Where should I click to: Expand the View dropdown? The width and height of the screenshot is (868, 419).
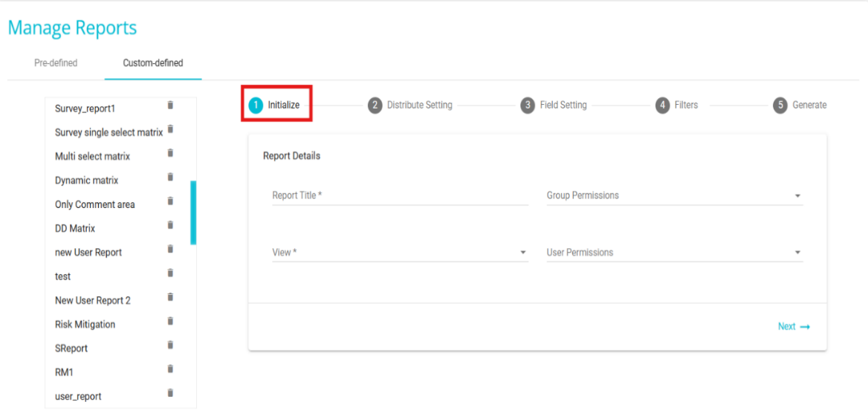pyautogui.click(x=399, y=253)
